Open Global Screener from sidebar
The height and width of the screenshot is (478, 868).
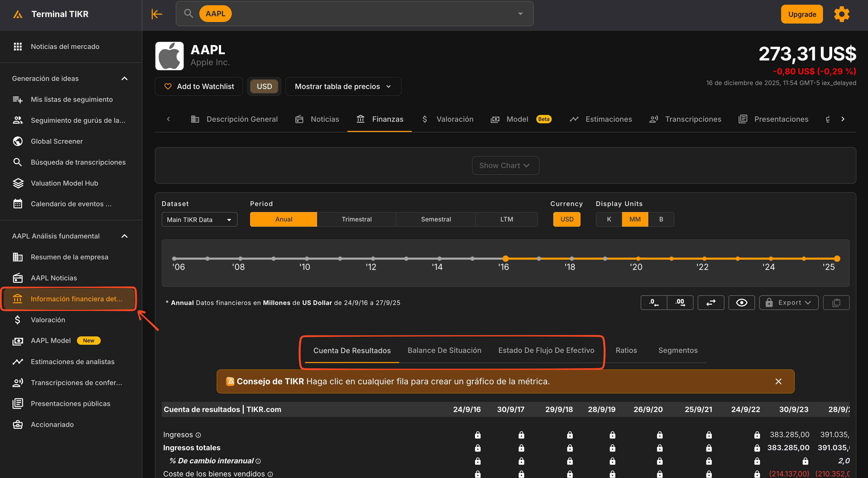57,141
